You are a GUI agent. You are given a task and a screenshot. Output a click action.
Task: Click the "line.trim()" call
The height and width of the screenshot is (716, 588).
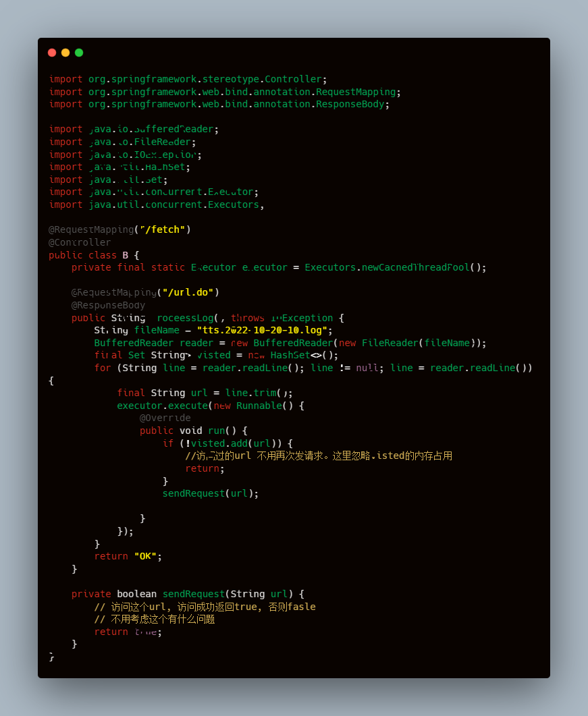tap(257, 393)
